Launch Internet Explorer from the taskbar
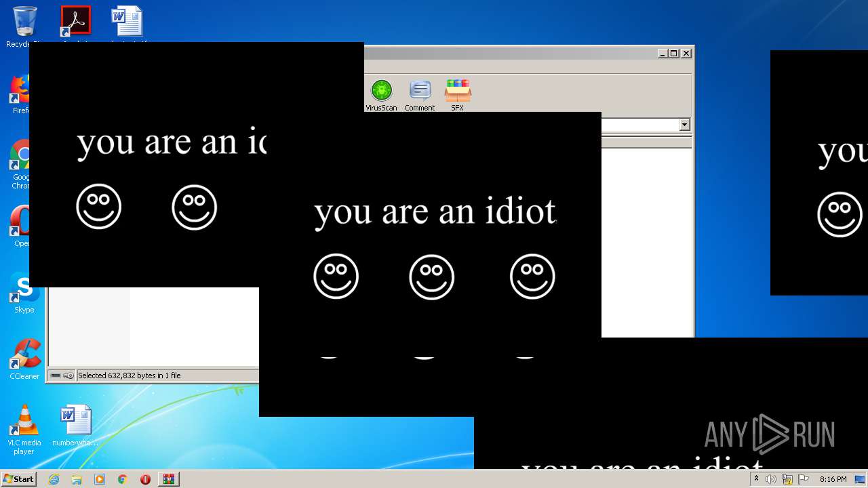This screenshot has width=868, height=488. (54, 479)
